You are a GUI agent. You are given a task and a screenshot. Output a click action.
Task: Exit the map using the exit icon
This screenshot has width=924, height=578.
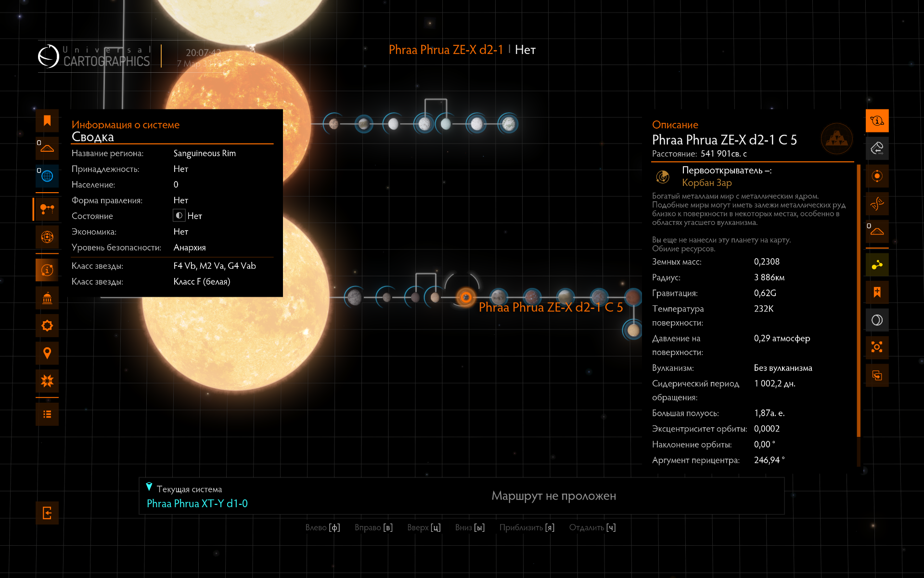[47, 513]
